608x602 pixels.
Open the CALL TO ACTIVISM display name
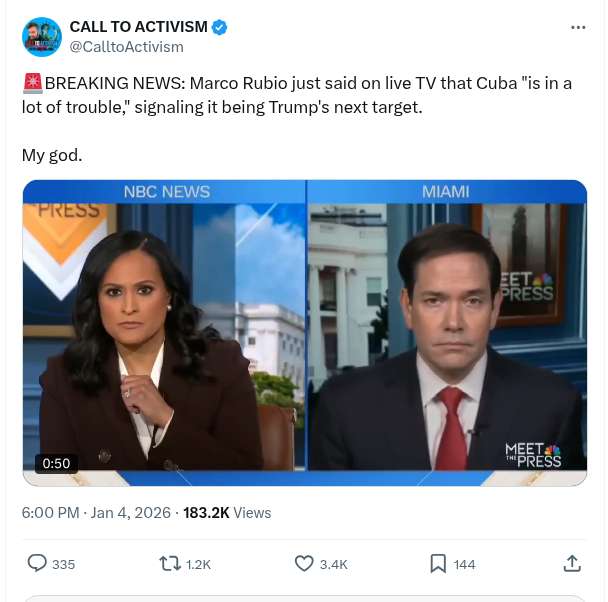click(x=138, y=27)
